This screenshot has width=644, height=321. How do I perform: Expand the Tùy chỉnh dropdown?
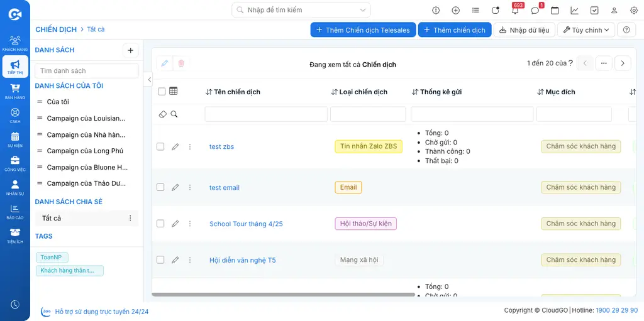point(586,30)
